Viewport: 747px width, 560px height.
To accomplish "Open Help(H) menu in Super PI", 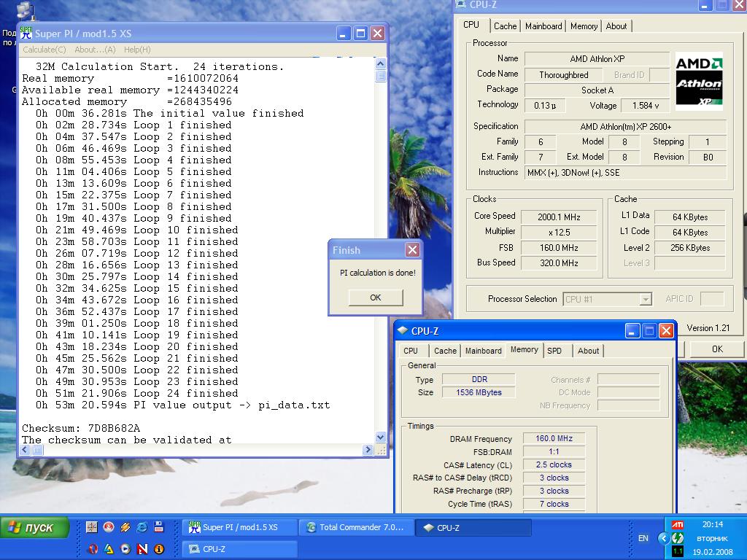I will click(137, 50).
